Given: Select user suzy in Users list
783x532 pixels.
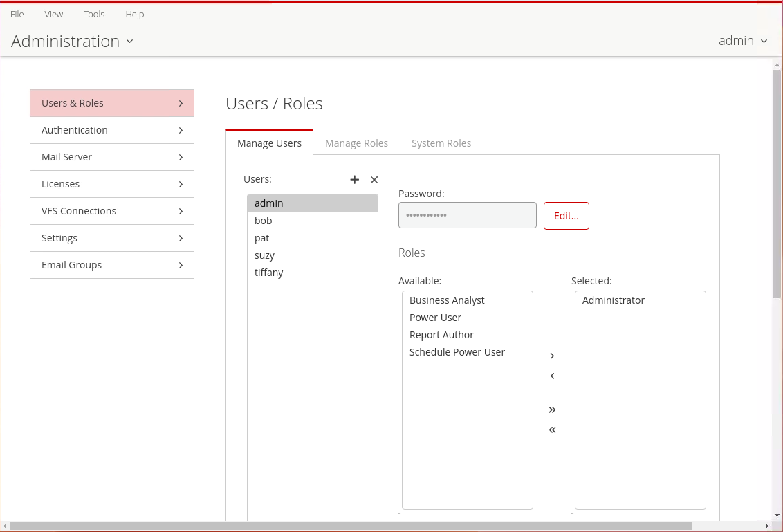Looking at the screenshot, I should pos(265,255).
